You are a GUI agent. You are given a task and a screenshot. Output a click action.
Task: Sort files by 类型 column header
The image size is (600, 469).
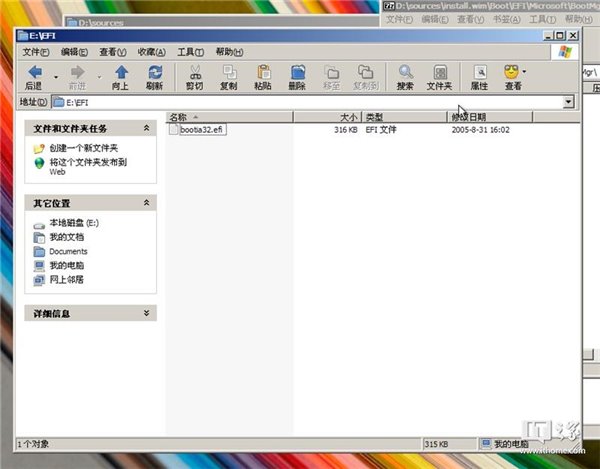(404, 117)
